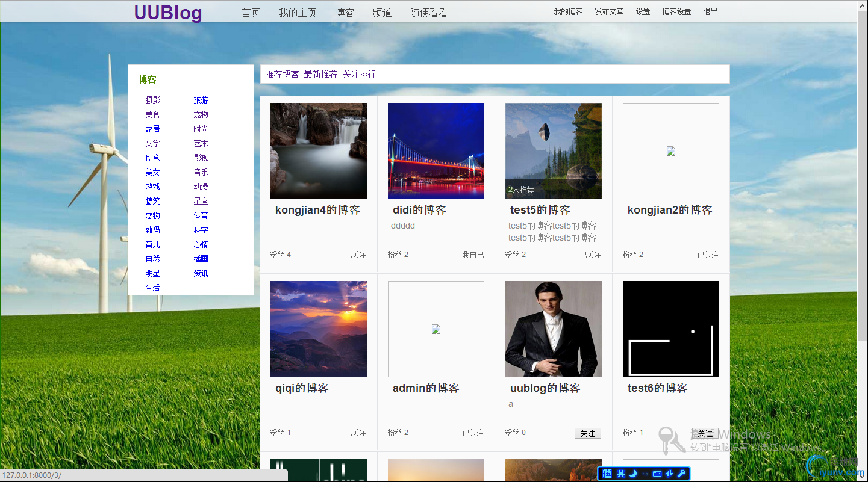
Task: Open qiqi's sunset mountain thumbnail
Action: pos(319,329)
